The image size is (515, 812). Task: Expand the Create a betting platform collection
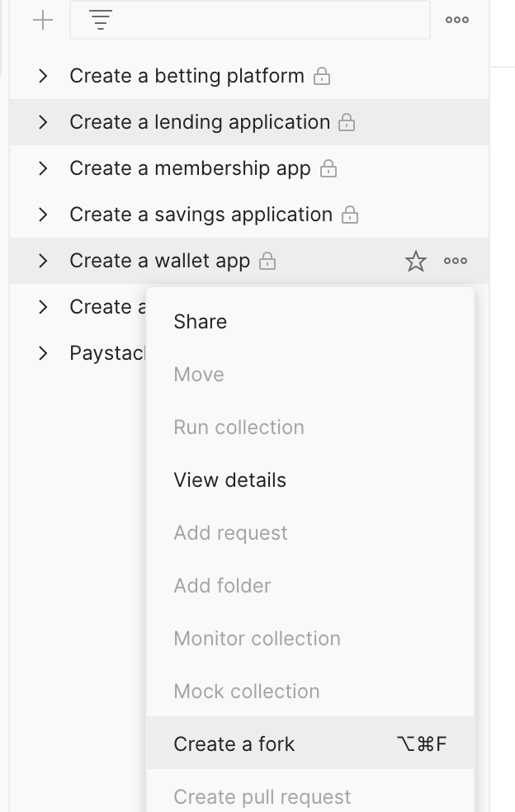pyautogui.click(x=43, y=76)
